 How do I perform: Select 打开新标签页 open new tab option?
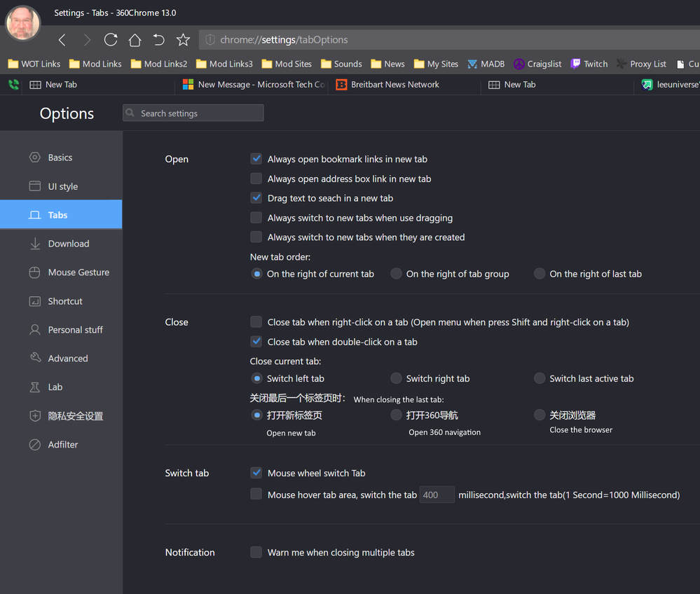[256, 415]
